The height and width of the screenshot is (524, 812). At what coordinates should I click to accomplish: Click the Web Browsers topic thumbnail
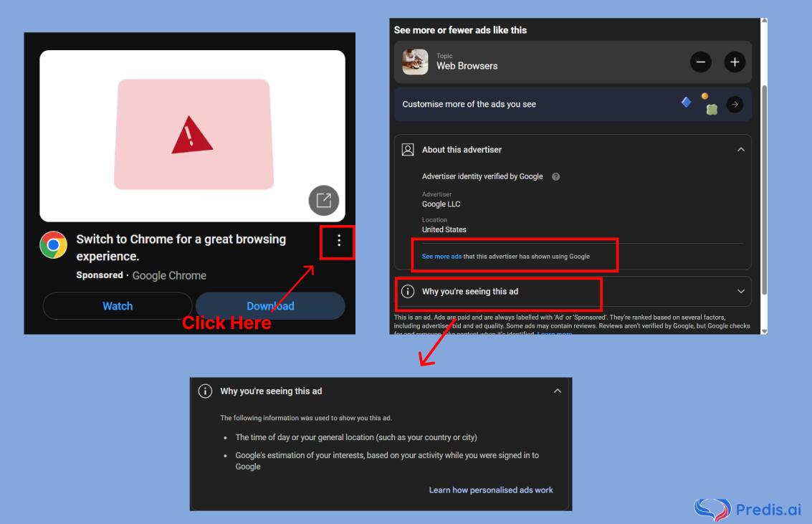[414, 62]
